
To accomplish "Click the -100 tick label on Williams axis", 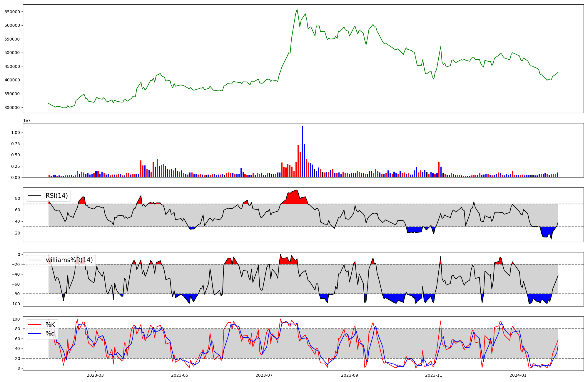I will tap(15, 304).
